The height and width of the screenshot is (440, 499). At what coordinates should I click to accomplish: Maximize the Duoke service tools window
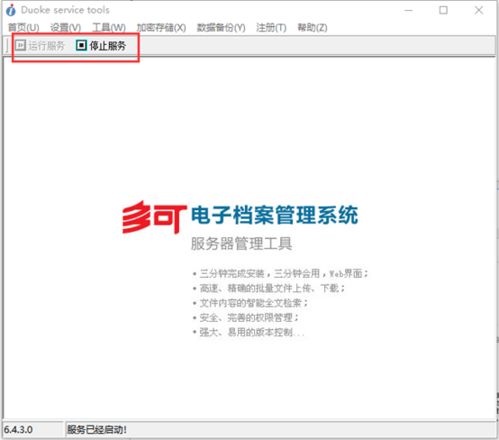pos(443,10)
